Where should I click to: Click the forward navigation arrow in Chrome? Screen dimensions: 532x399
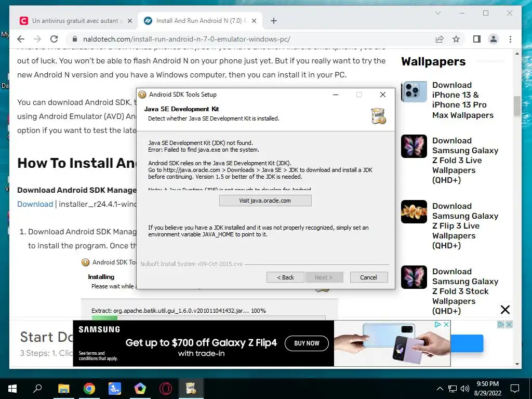(37, 39)
